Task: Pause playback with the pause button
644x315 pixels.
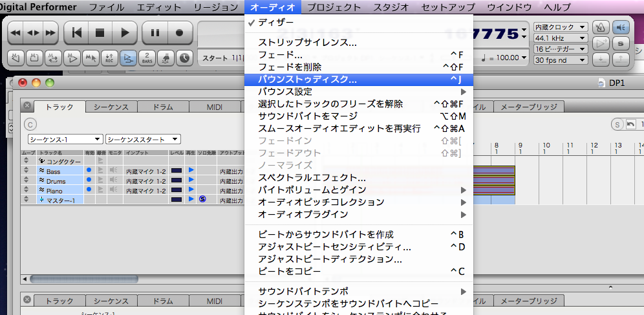Action: pos(155,32)
